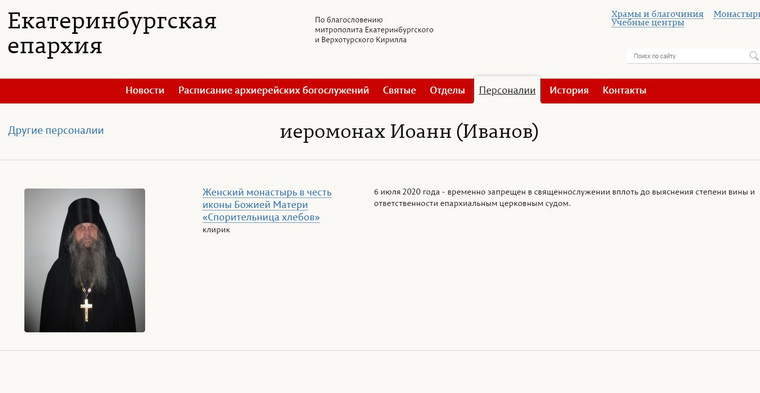The image size is (760, 393).
Task: Open the Новости menu item
Action: click(144, 91)
